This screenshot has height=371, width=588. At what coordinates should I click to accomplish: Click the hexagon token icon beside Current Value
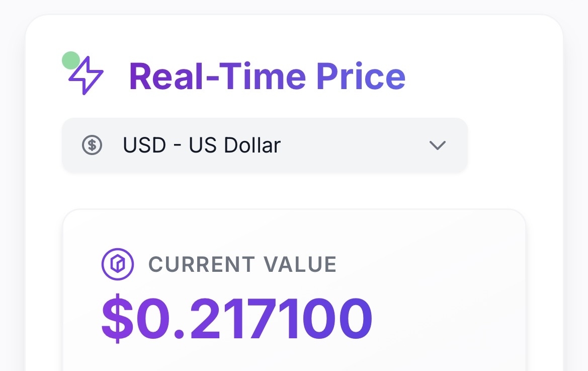coord(117,264)
